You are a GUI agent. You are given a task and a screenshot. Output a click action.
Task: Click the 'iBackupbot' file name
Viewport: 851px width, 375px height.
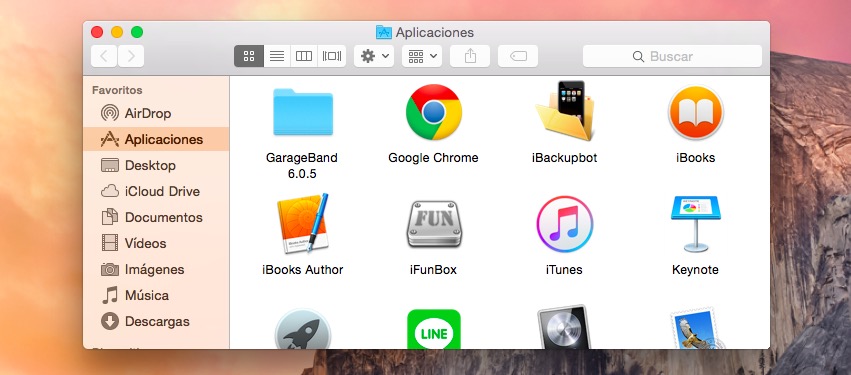tap(564, 158)
